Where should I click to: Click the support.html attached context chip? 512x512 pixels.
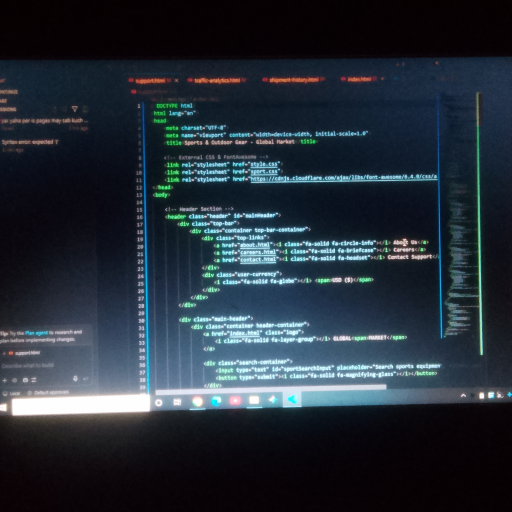tap(24, 353)
